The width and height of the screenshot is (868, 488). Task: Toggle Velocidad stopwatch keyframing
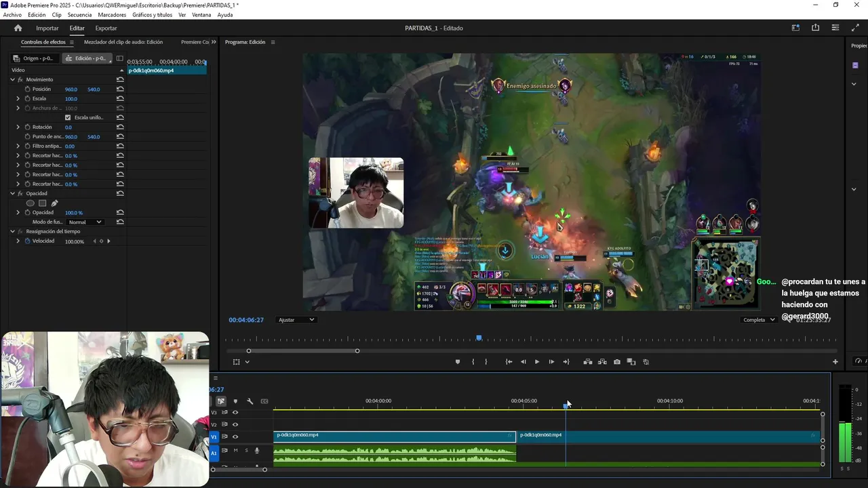27,241
